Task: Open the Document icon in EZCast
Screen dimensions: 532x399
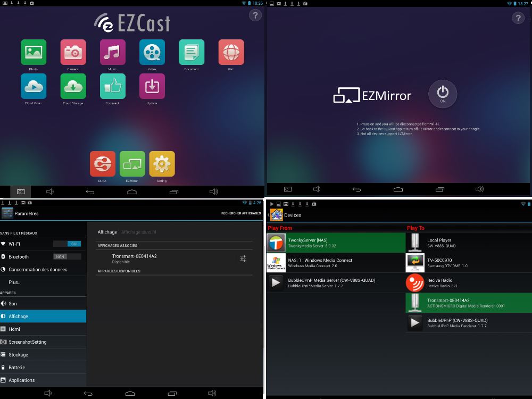Action: 192,52
